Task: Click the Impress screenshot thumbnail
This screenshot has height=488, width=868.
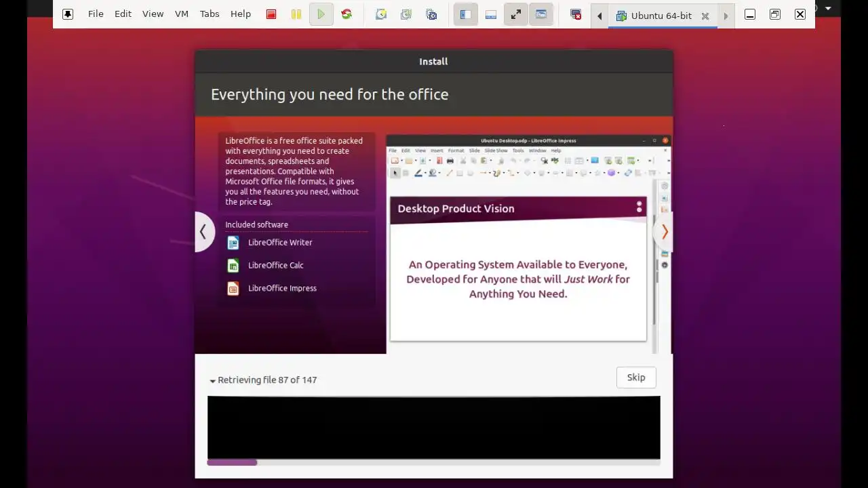Action: [x=528, y=245]
